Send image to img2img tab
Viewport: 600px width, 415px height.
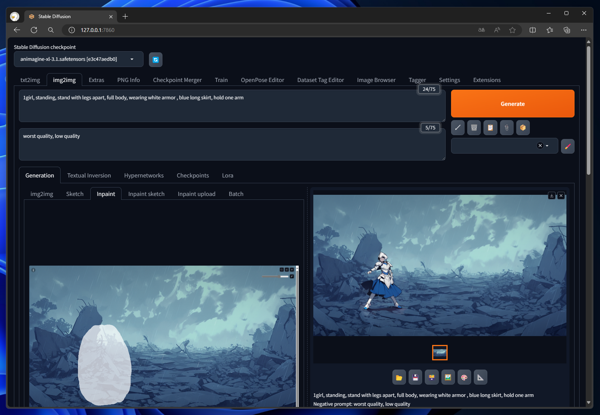(448, 378)
